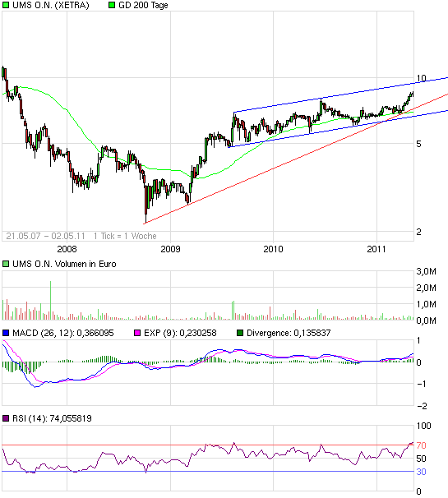Click the 'EXP (9): 0,230258' label
Screen dimensions: 448x498
pyautogui.click(x=180, y=333)
